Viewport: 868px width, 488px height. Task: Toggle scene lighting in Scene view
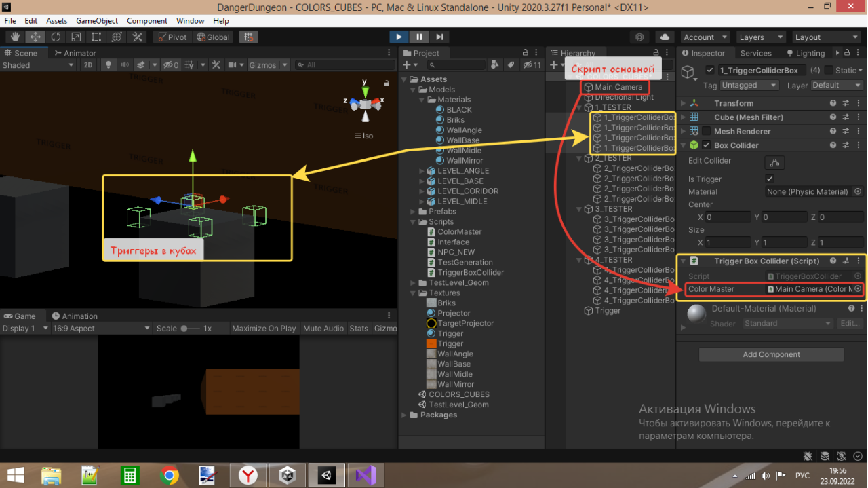(107, 65)
